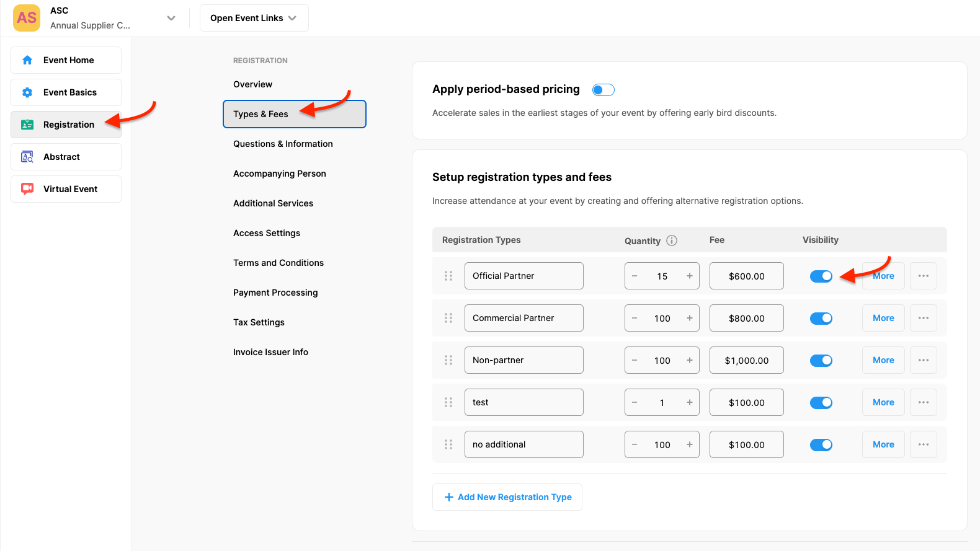The height and width of the screenshot is (551, 980).
Task: Go to Questions & Information section
Action: (x=283, y=144)
